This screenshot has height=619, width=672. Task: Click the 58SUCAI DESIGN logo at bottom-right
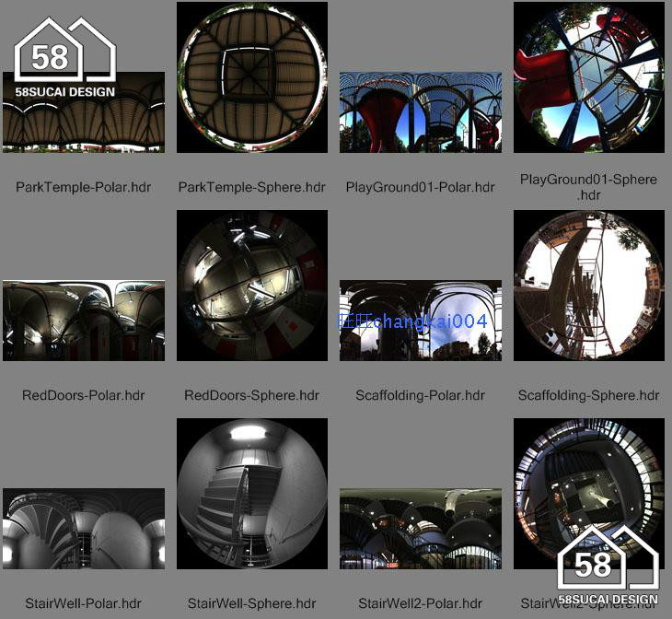(608, 566)
